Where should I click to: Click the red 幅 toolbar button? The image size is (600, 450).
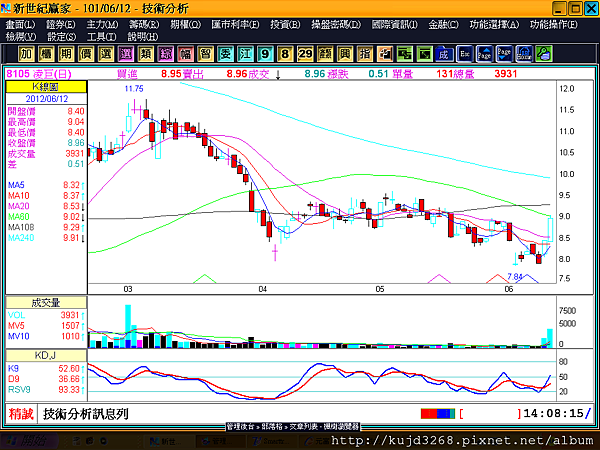[x=185, y=54]
